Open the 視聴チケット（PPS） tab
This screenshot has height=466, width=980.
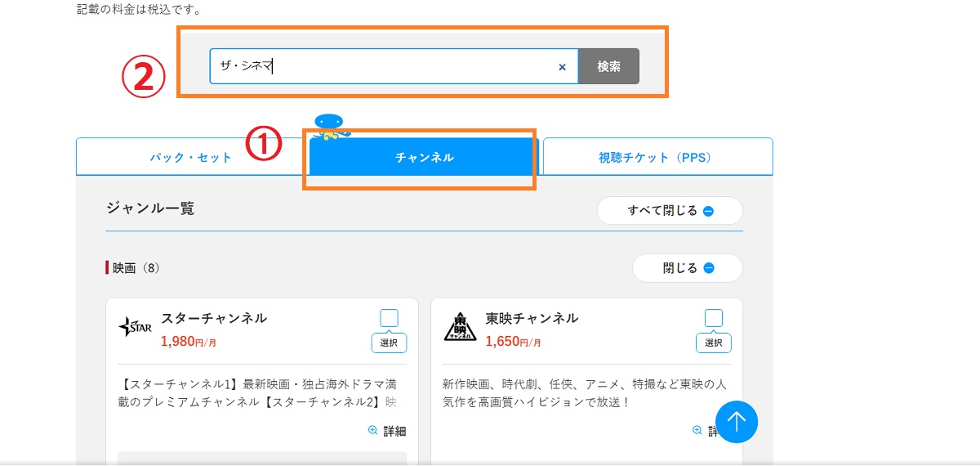coord(657,157)
